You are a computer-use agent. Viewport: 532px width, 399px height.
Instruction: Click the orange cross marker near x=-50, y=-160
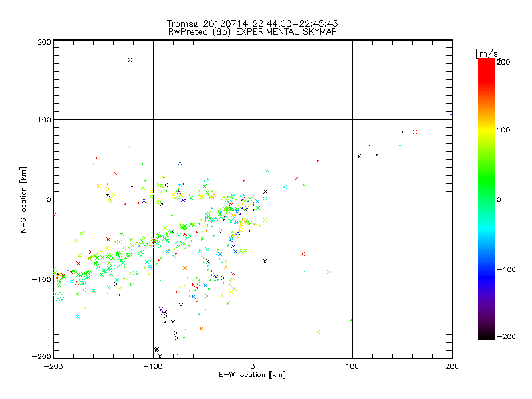tap(201, 329)
